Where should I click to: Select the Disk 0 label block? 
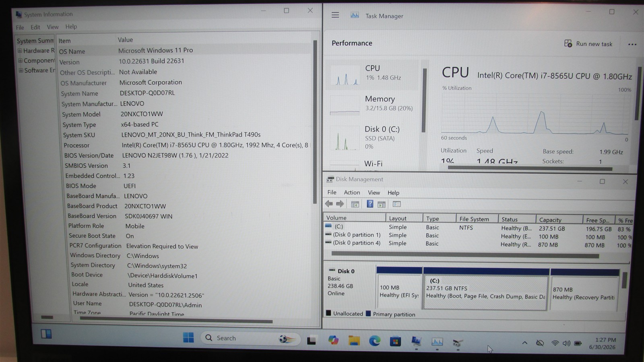tap(349, 288)
